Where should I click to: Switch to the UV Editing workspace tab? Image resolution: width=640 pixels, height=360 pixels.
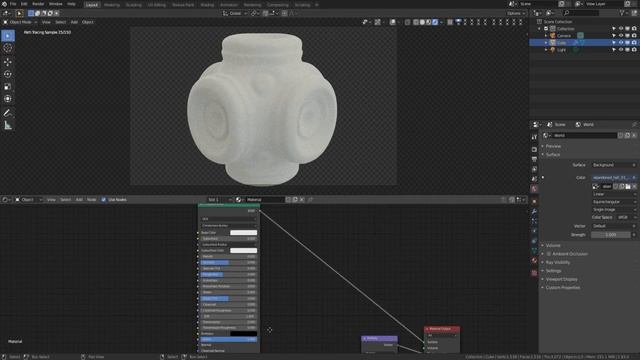pos(157,5)
